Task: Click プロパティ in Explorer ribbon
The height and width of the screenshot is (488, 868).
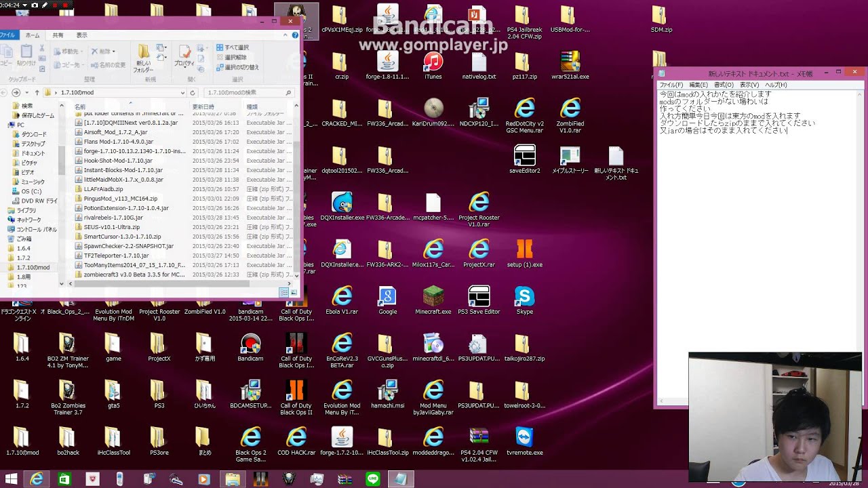Action: click(x=184, y=56)
